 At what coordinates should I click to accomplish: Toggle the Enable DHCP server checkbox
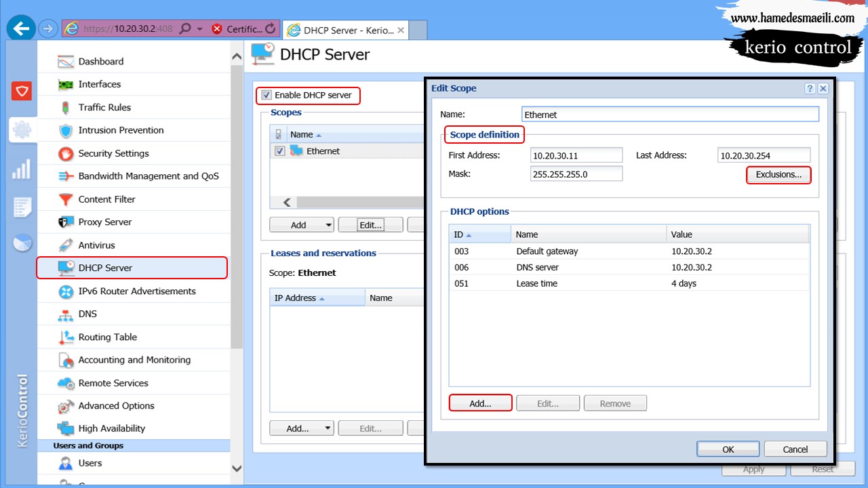267,96
